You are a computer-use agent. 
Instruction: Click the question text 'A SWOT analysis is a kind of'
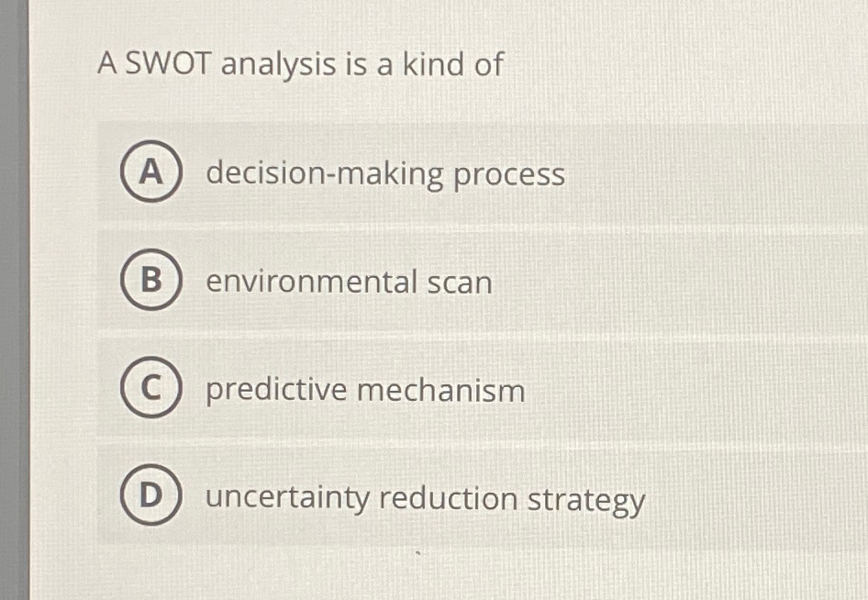pyautogui.click(x=300, y=64)
